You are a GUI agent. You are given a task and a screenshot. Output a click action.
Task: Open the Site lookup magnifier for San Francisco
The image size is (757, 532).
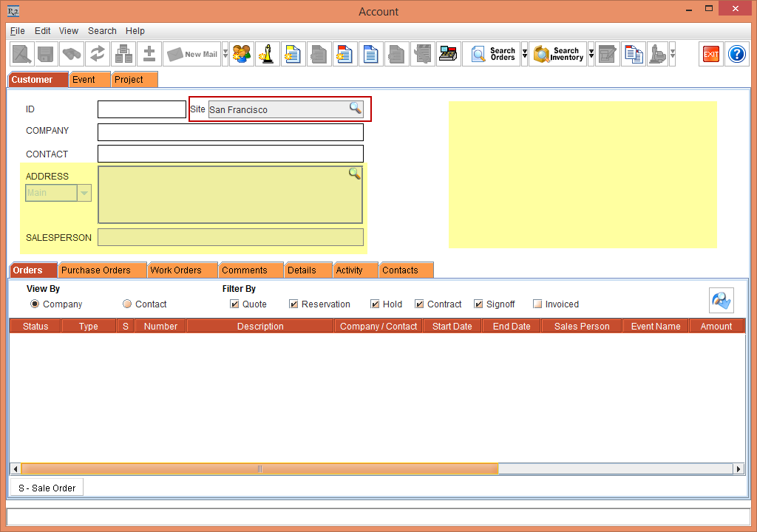click(x=356, y=108)
